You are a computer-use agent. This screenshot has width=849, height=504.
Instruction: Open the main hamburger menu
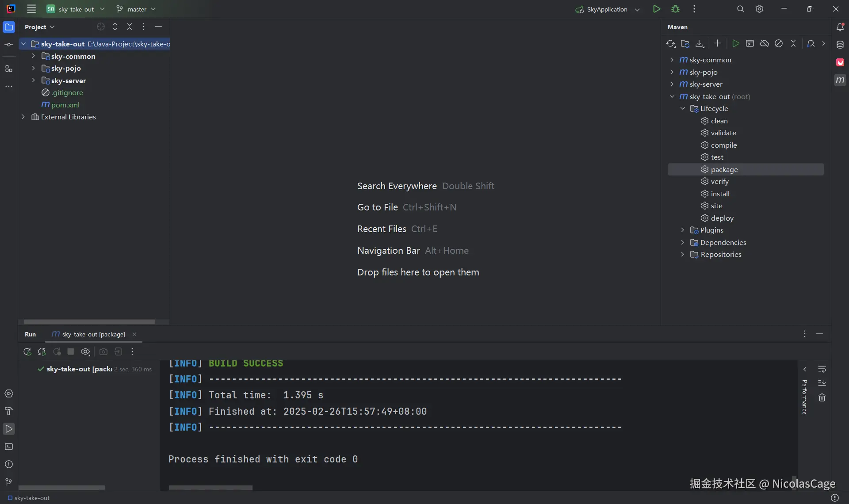pos(31,9)
